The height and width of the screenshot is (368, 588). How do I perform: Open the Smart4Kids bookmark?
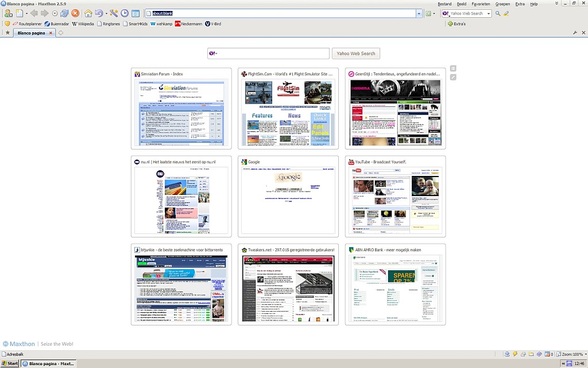(x=135, y=24)
